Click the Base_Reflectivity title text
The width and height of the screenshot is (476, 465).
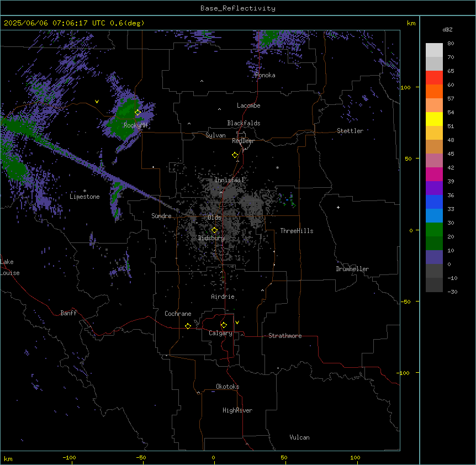(238, 8)
